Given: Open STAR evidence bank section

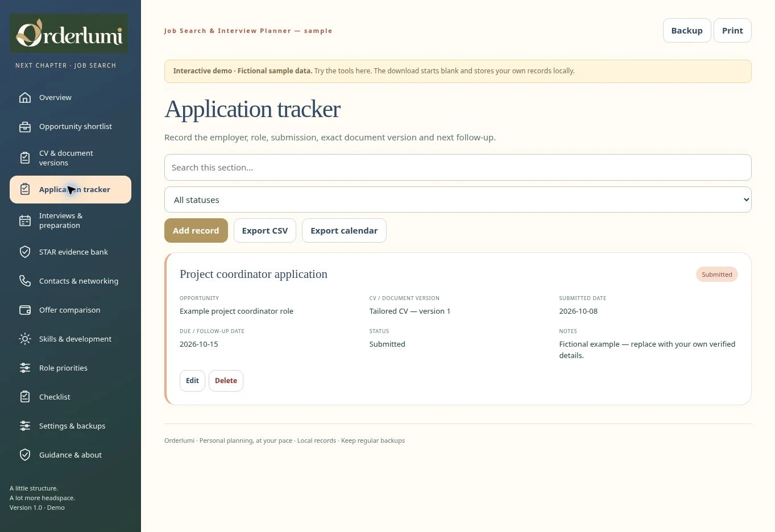Looking at the screenshot, I should click(x=71, y=252).
